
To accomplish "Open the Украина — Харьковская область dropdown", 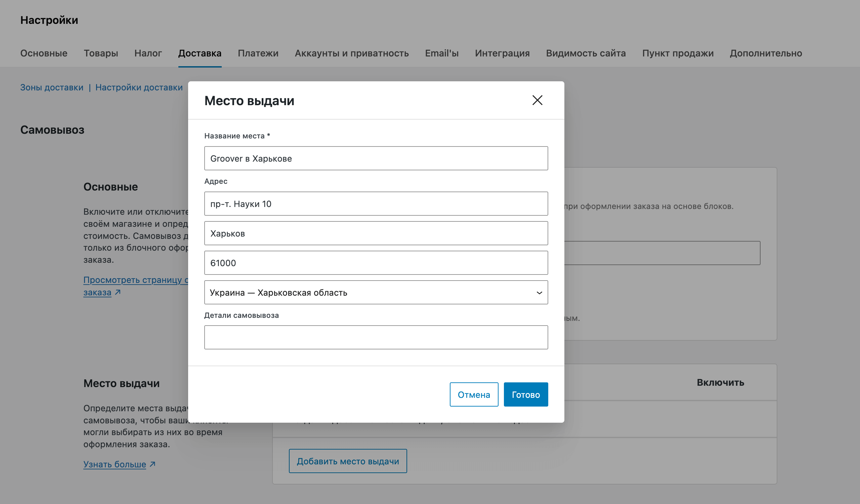I will pos(376,292).
